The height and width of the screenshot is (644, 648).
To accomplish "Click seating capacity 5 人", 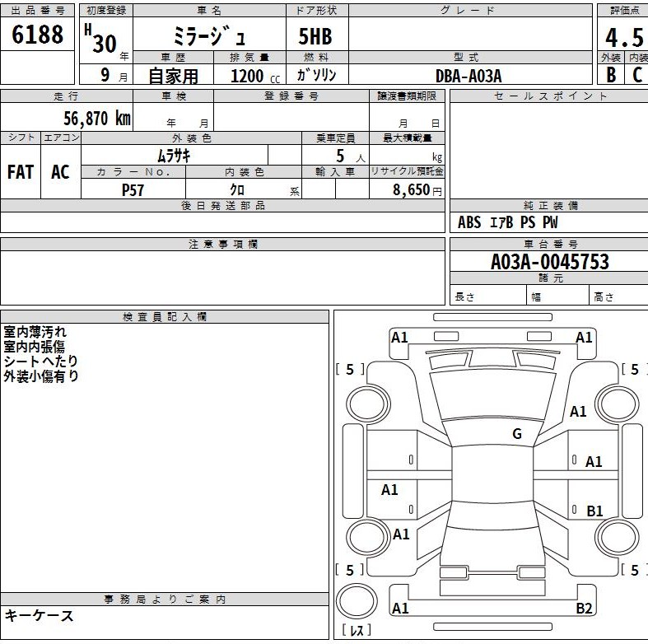I will [351, 156].
